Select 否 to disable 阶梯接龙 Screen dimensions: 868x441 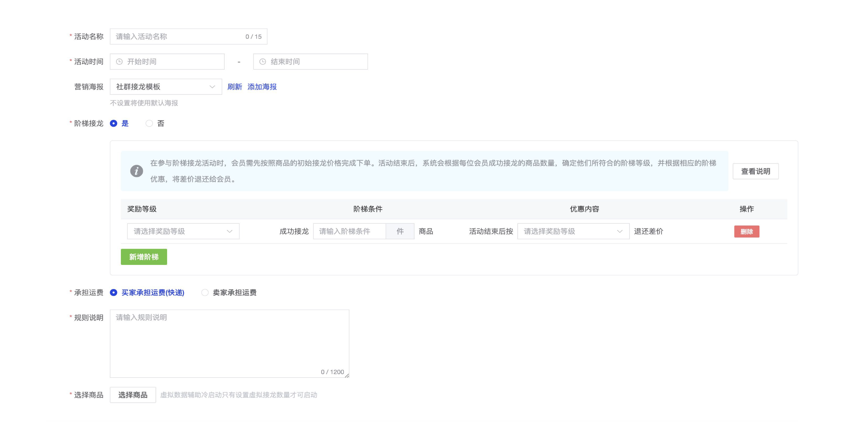pyautogui.click(x=149, y=123)
